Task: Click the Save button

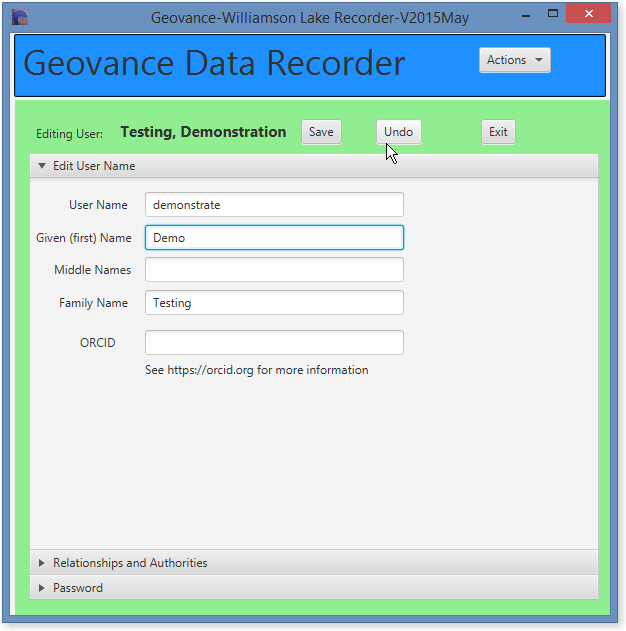Action: 321,132
